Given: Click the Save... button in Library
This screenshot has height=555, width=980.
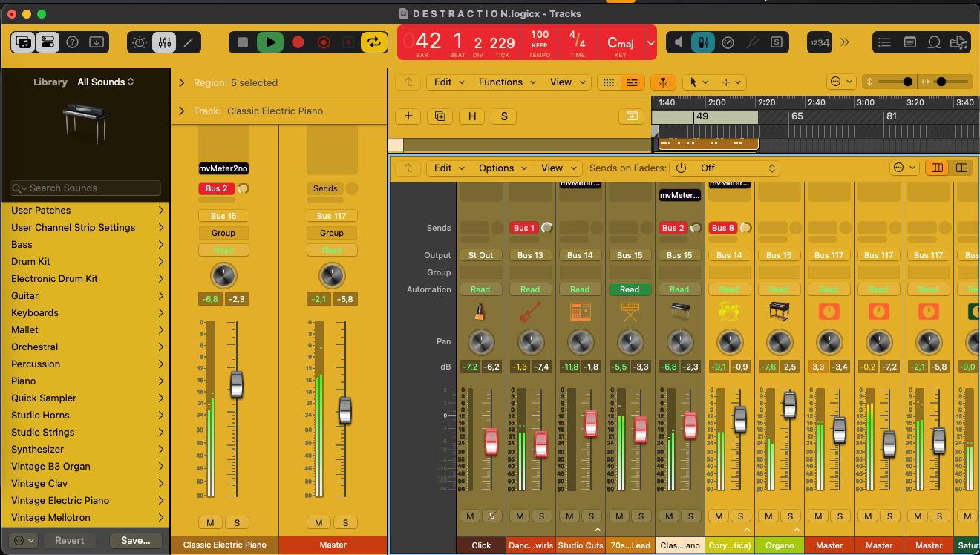Looking at the screenshot, I should pyautogui.click(x=135, y=541).
